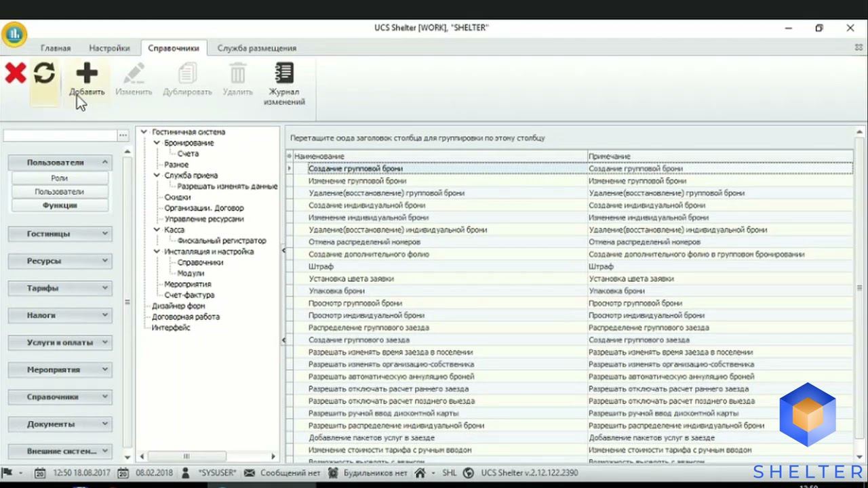Click the alarm icon Будильников нет
Viewport: 868px width, 488px height.
[332, 472]
